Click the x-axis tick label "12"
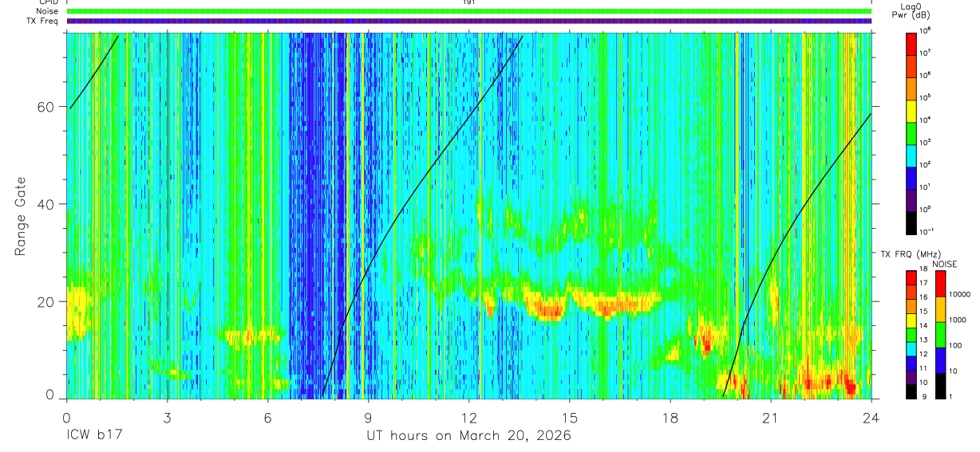The width and height of the screenshot is (980, 452). point(468,418)
